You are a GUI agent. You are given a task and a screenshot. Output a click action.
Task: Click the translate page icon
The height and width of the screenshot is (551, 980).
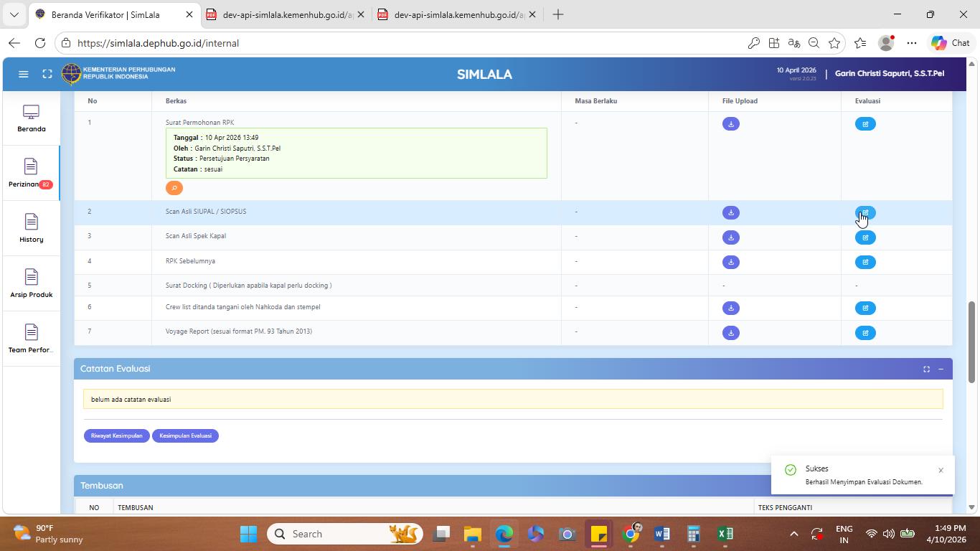coord(793,43)
